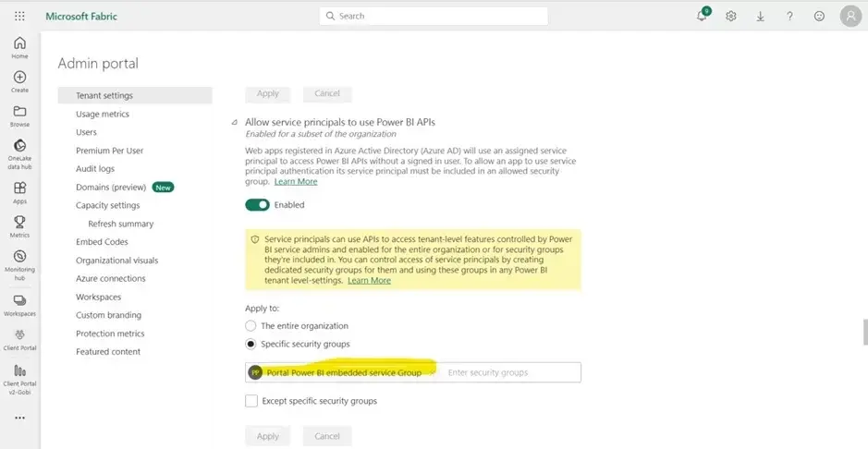Open OneLake data hub

tap(20, 154)
